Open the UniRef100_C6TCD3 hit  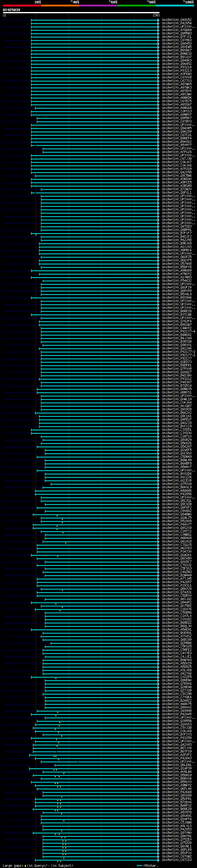point(177,860)
